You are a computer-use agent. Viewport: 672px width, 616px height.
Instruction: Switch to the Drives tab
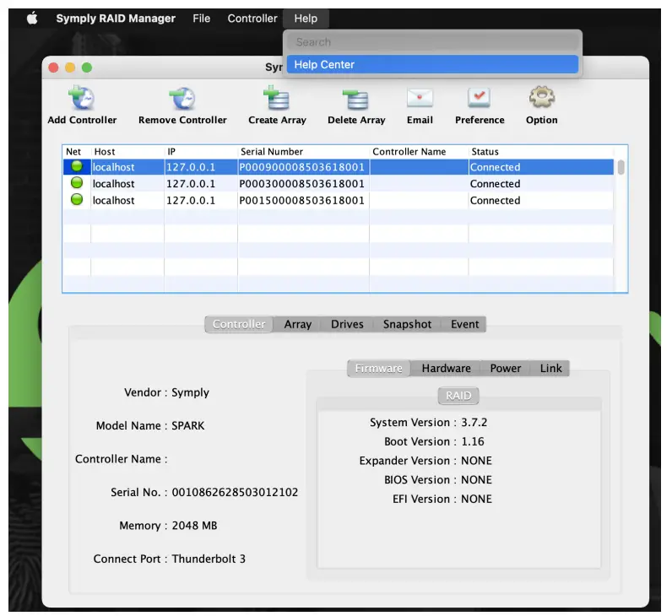pyautogui.click(x=347, y=324)
